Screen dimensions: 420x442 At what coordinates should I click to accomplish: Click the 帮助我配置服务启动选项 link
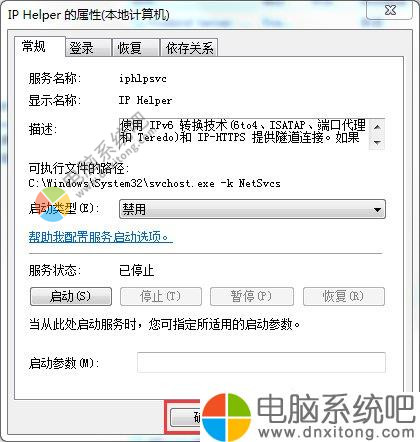(x=101, y=237)
